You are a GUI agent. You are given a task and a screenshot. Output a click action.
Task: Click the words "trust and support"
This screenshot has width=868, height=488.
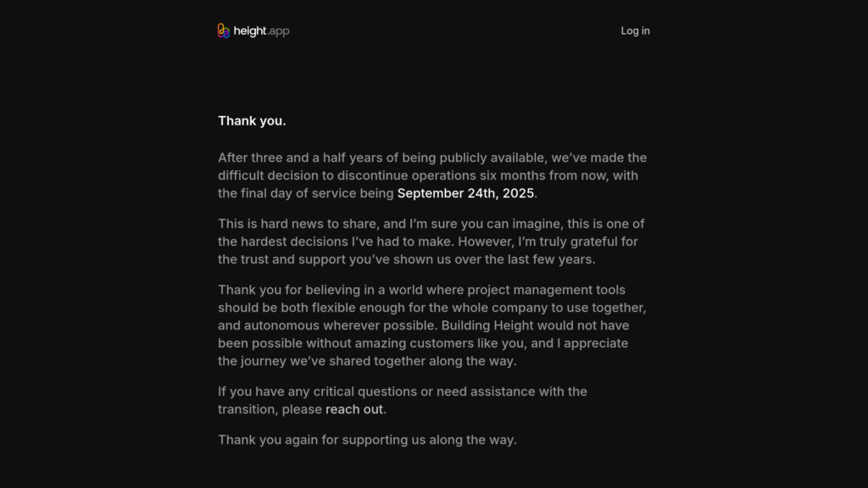tap(287, 259)
